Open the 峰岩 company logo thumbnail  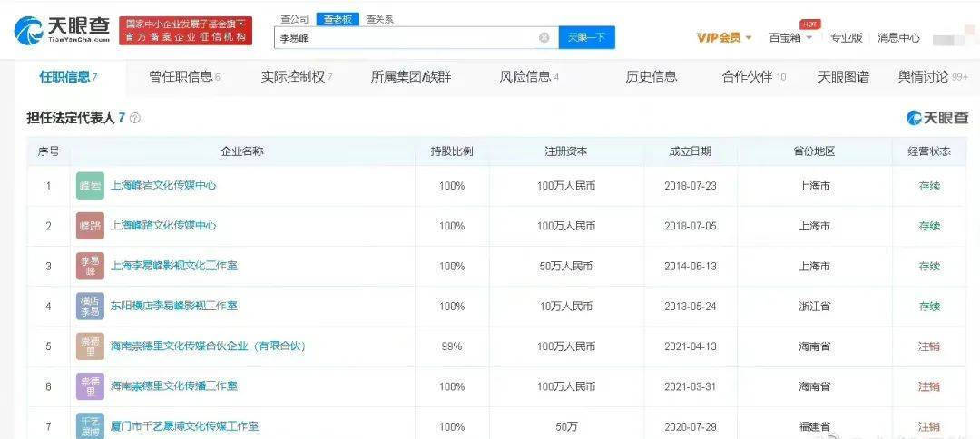click(90, 186)
